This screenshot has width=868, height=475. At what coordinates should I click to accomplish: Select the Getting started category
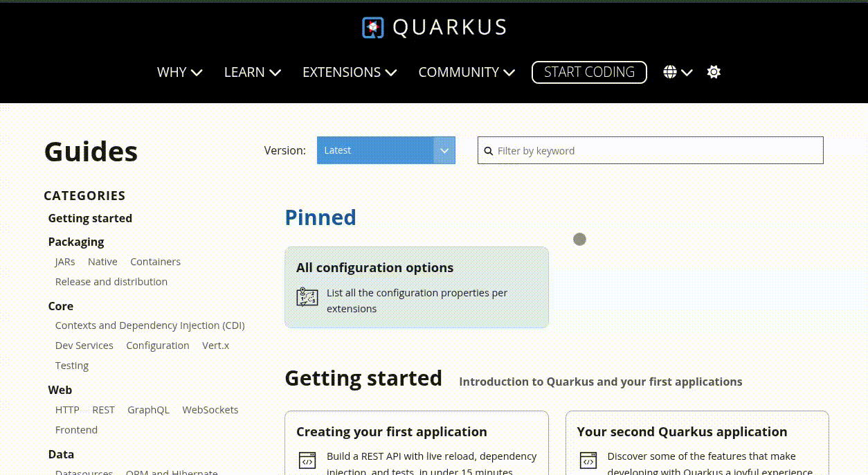point(90,218)
